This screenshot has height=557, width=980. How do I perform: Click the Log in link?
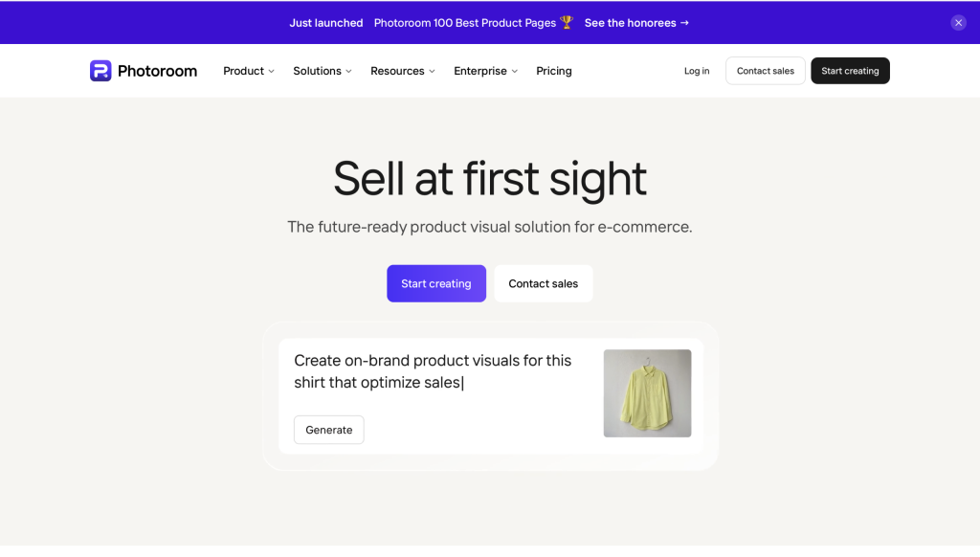click(697, 71)
